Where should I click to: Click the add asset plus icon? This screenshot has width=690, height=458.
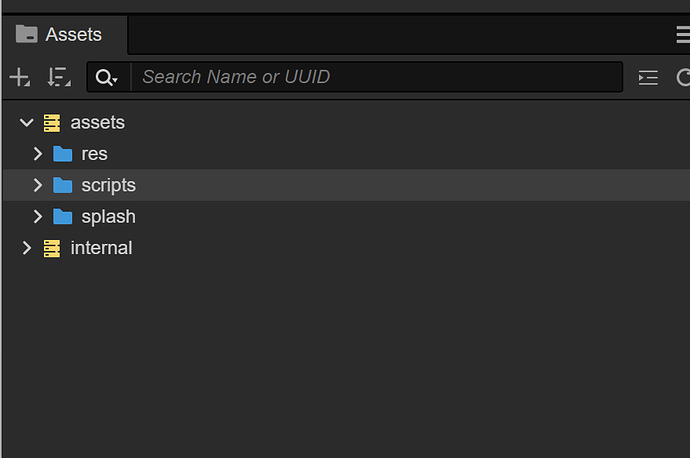point(19,77)
